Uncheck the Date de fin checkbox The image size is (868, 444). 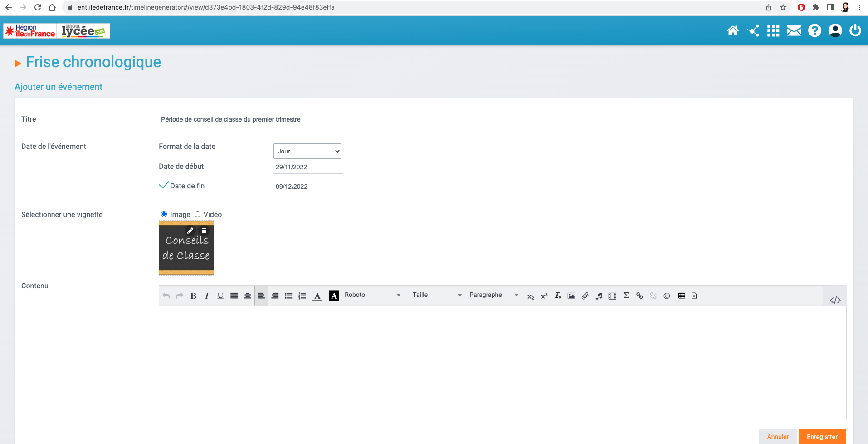coord(164,185)
